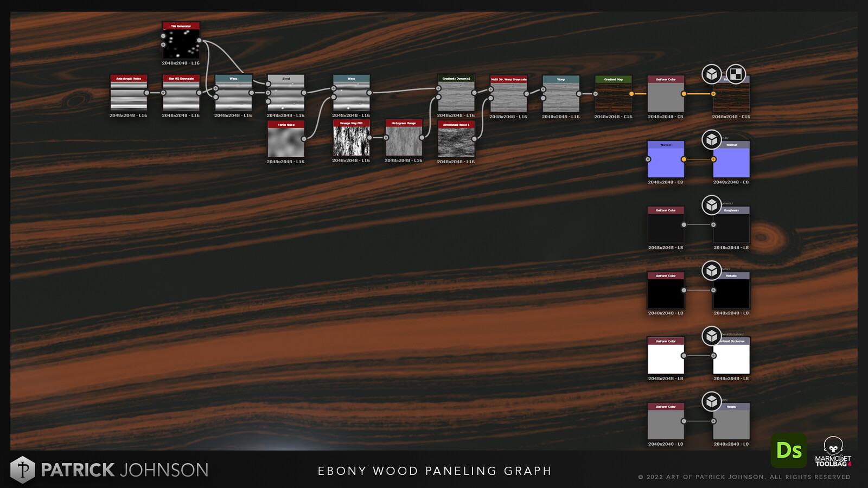Click the 3D cube badge on the Height output node
Image resolution: width=868 pixels, height=488 pixels.
coord(711,402)
